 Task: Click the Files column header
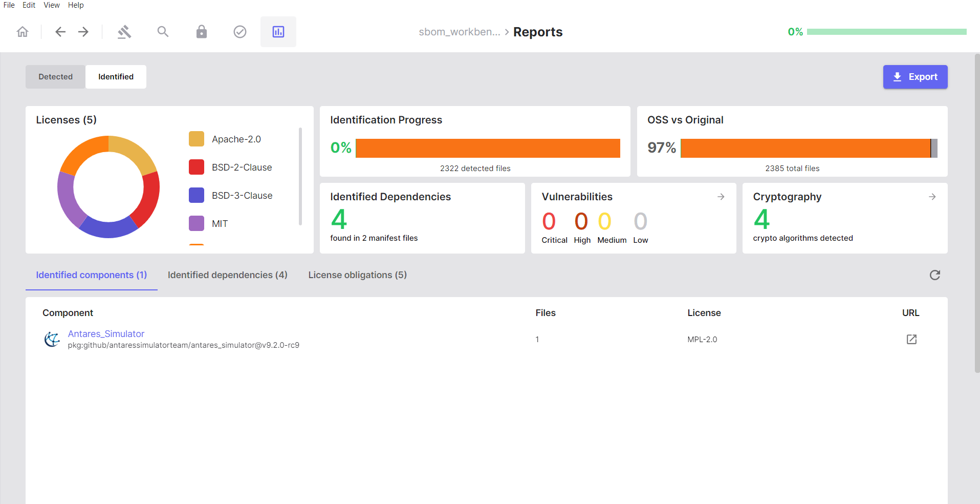click(546, 313)
